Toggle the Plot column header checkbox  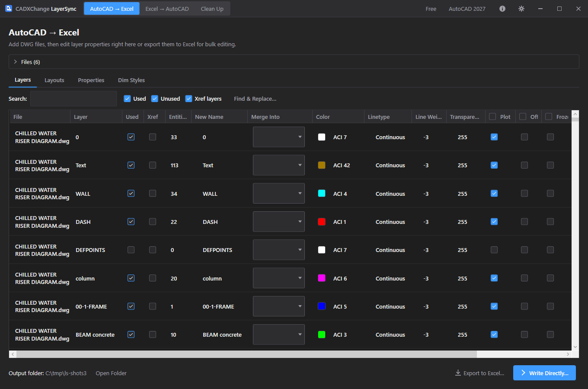(492, 116)
